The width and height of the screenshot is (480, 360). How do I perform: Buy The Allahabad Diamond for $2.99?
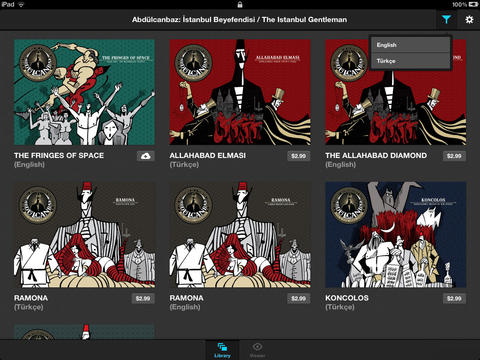[454, 156]
